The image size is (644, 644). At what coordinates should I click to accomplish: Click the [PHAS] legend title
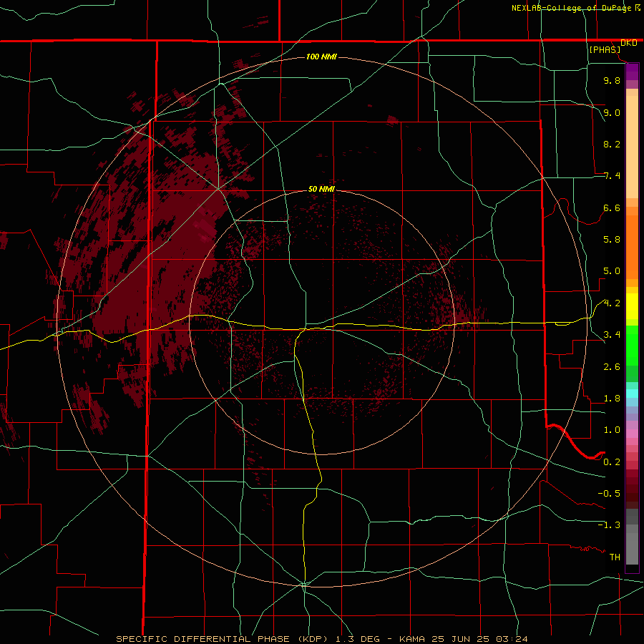[x=605, y=50]
